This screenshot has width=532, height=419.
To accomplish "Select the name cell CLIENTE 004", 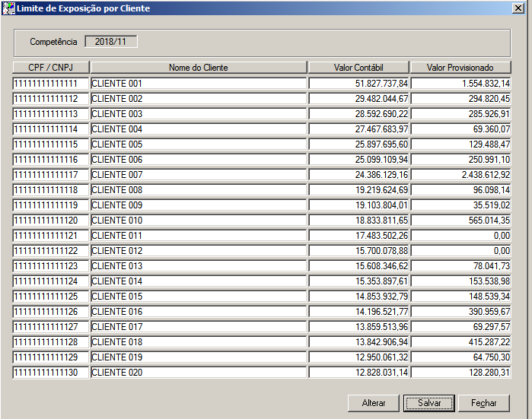I will 199,129.
